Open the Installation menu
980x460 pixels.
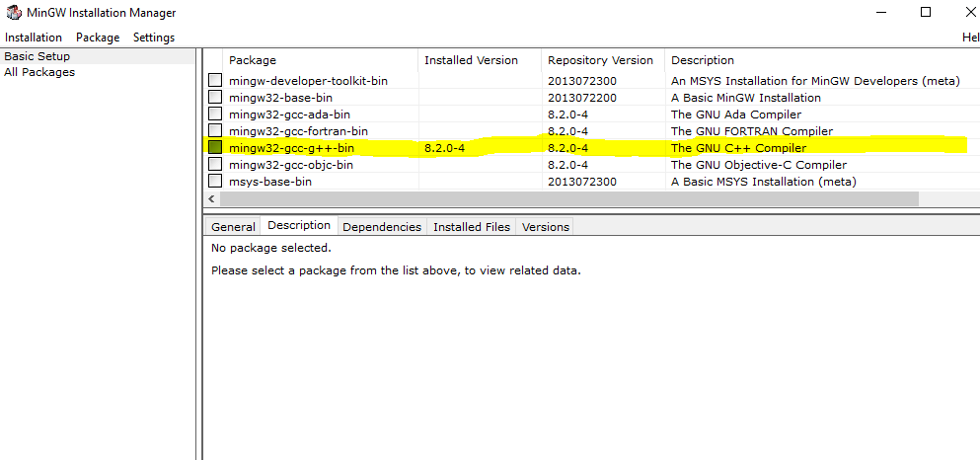coord(34,38)
